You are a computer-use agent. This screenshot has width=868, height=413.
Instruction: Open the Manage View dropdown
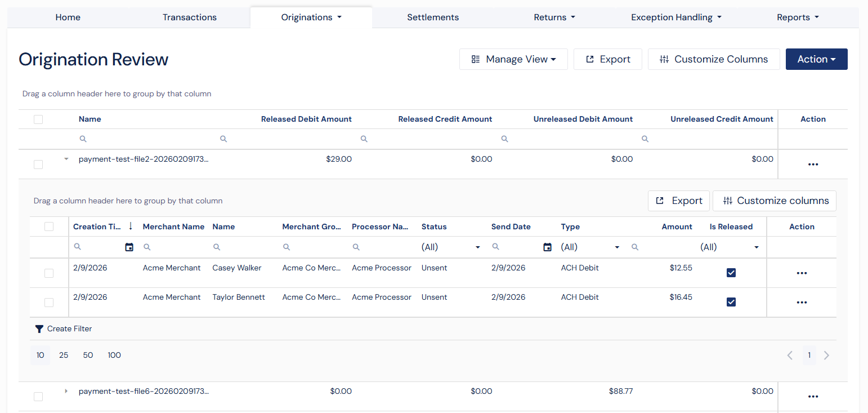513,59
